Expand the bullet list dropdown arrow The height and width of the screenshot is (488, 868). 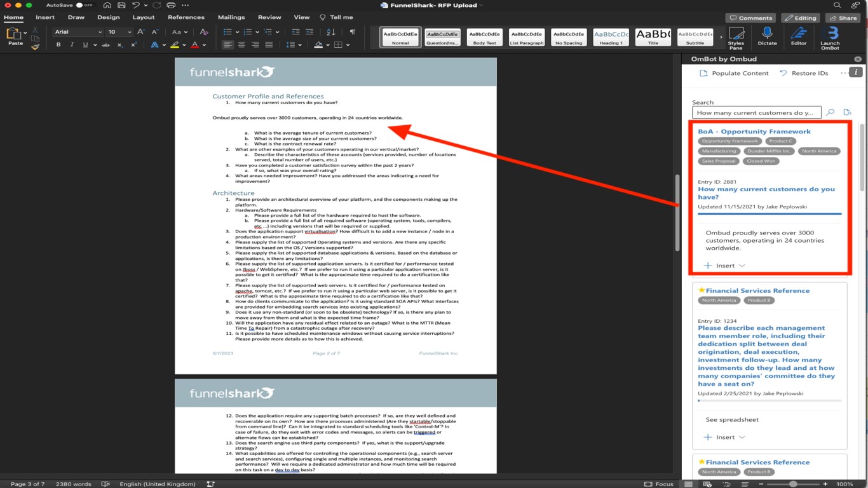pyautogui.click(x=237, y=32)
